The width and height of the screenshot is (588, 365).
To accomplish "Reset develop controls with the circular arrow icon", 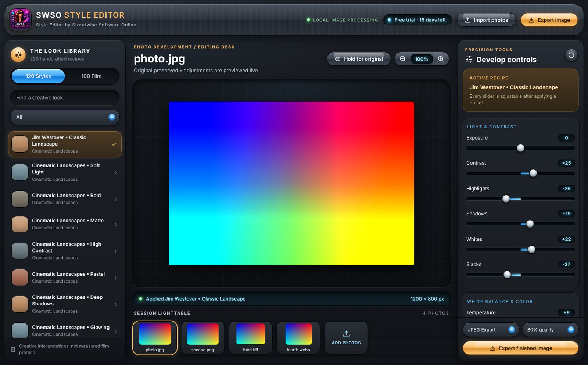I will pos(571,55).
